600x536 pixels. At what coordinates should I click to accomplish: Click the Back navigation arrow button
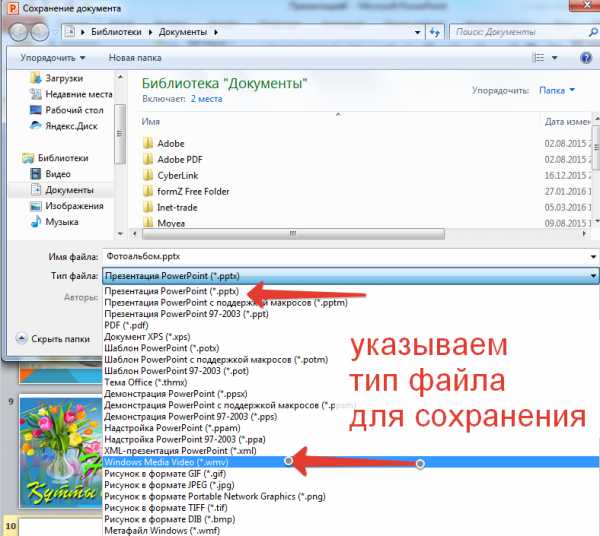[x=18, y=32]
